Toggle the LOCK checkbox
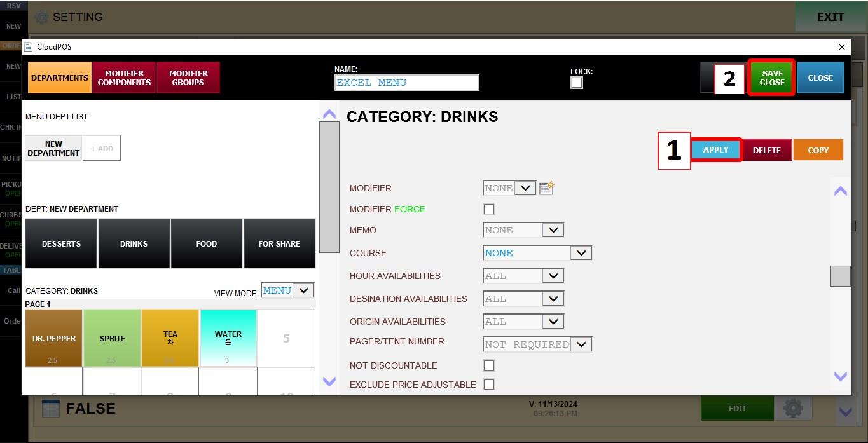 coord(577,83)
